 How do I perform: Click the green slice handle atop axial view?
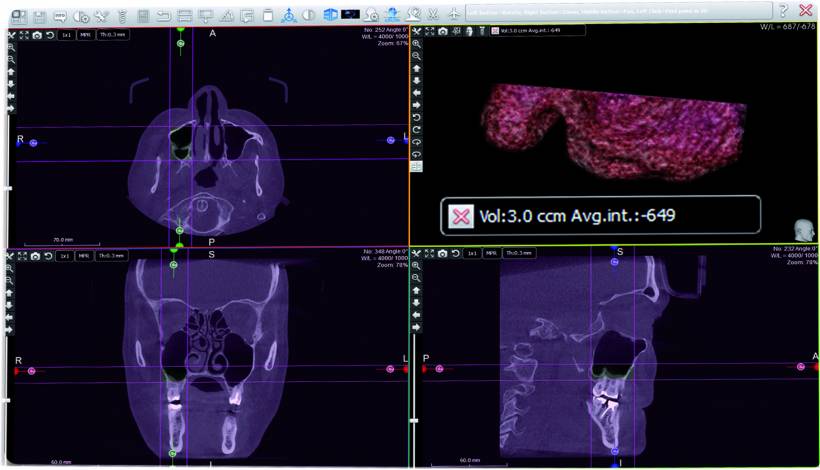[180, 30]
